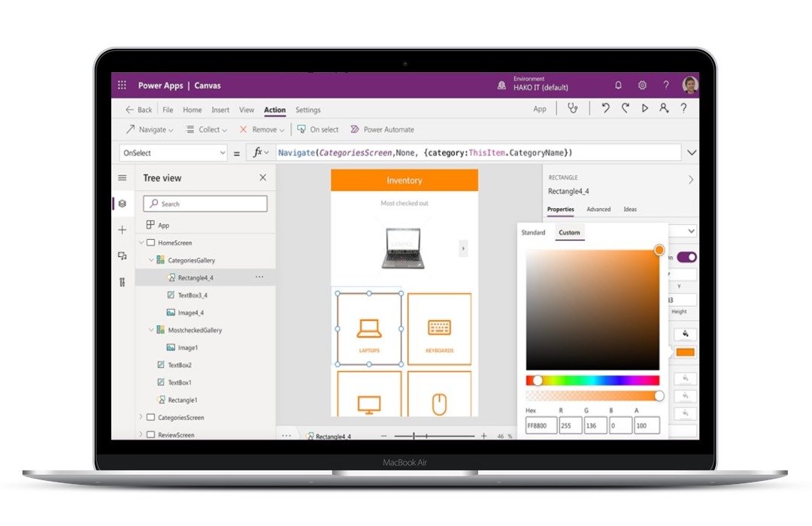Open the Insert menu

coord(220,110)
